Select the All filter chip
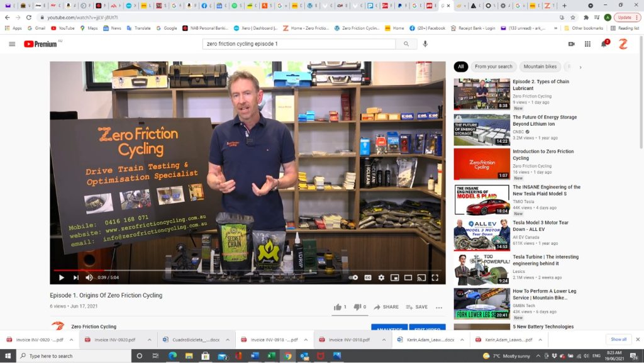The image size is (644, 363). coord(461,67)
